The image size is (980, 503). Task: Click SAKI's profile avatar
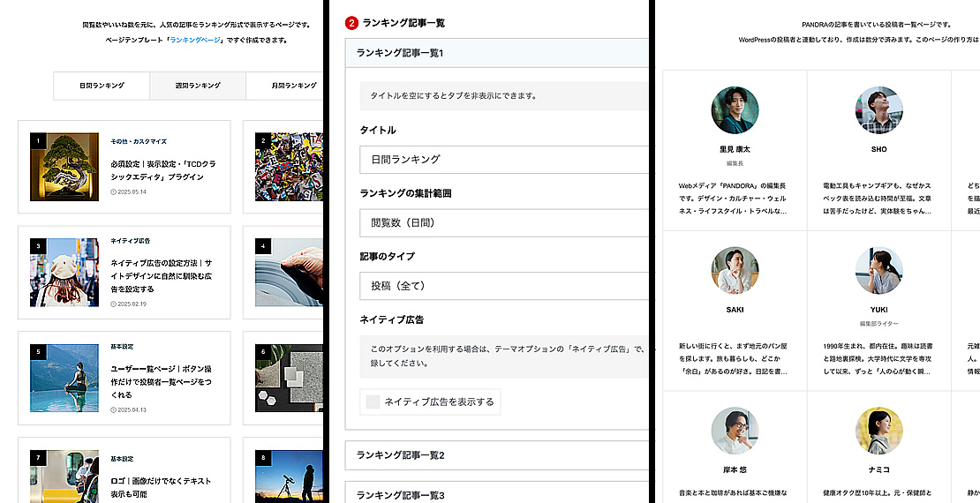[x=735, y=271]
